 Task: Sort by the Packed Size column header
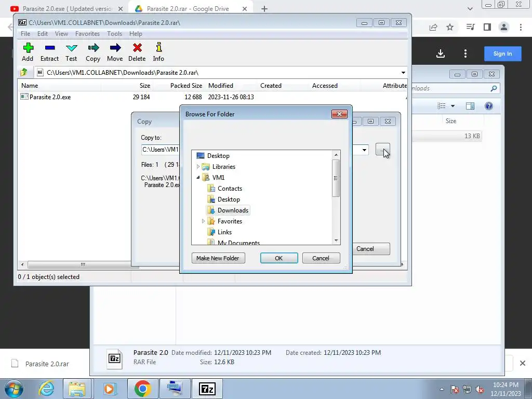(x=179, y=86)
